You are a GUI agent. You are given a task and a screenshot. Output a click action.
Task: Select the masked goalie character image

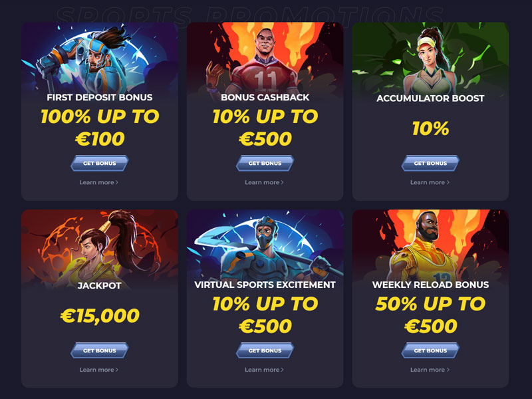pyautogui.click(x=265, y=245)
